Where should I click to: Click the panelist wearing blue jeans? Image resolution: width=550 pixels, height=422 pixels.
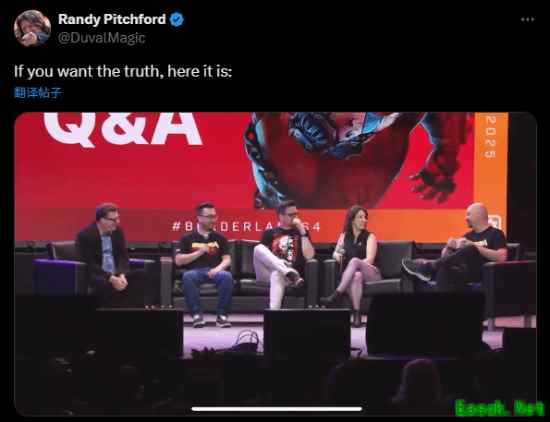(205, 265)
